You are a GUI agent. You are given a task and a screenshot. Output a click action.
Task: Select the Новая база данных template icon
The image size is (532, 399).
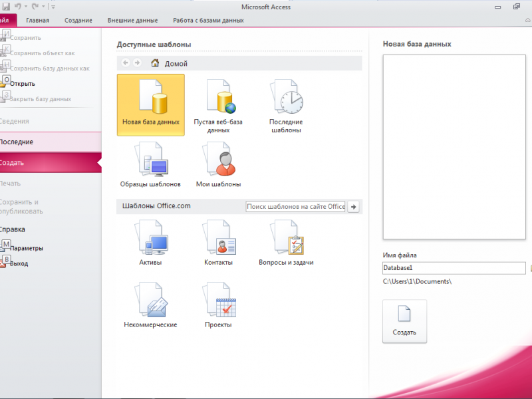[151, 105]
